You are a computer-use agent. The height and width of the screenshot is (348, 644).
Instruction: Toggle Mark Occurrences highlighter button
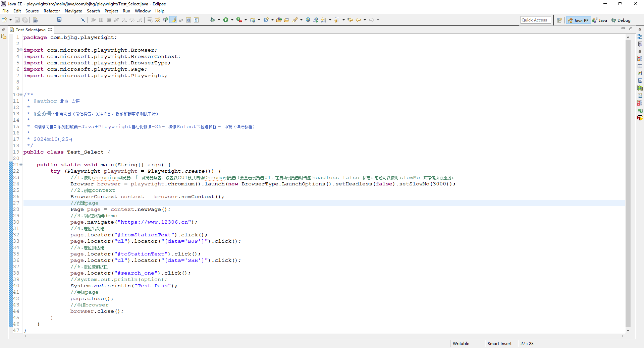(173, 20)
